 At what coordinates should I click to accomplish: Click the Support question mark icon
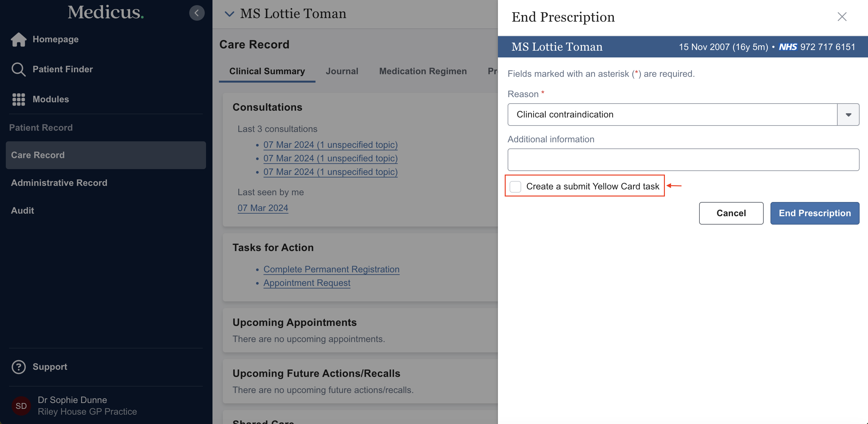pyautogui.click(x=18, y=367)
